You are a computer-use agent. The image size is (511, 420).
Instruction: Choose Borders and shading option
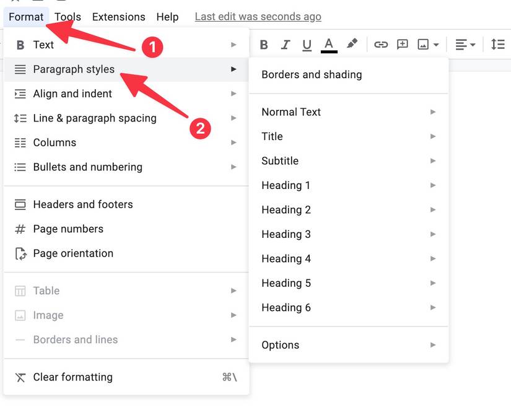[x=312, y=74]
